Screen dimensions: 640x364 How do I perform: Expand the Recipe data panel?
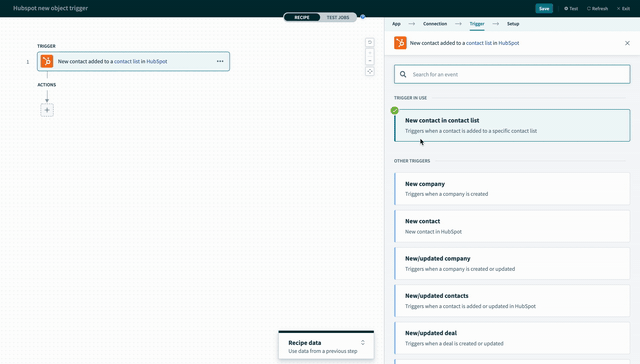(362, 343)
